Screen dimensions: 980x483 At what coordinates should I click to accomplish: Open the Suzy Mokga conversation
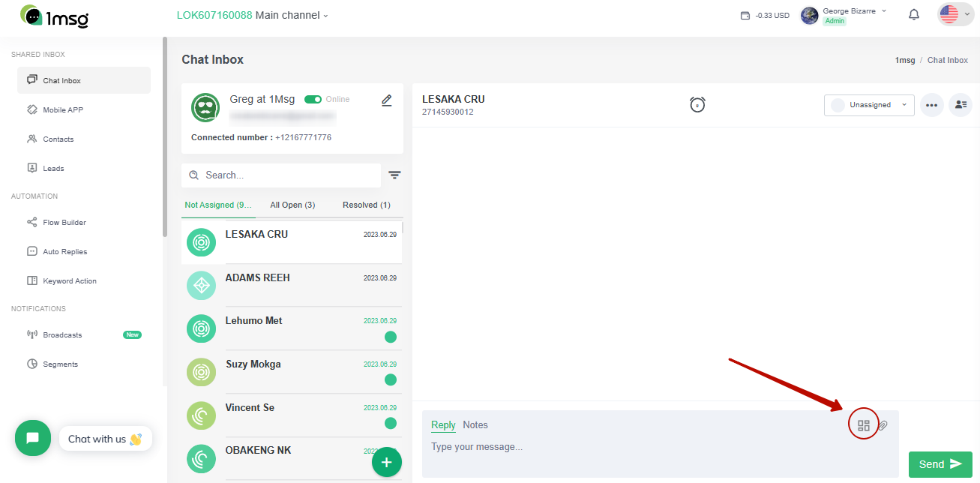(x=292, y=372)
